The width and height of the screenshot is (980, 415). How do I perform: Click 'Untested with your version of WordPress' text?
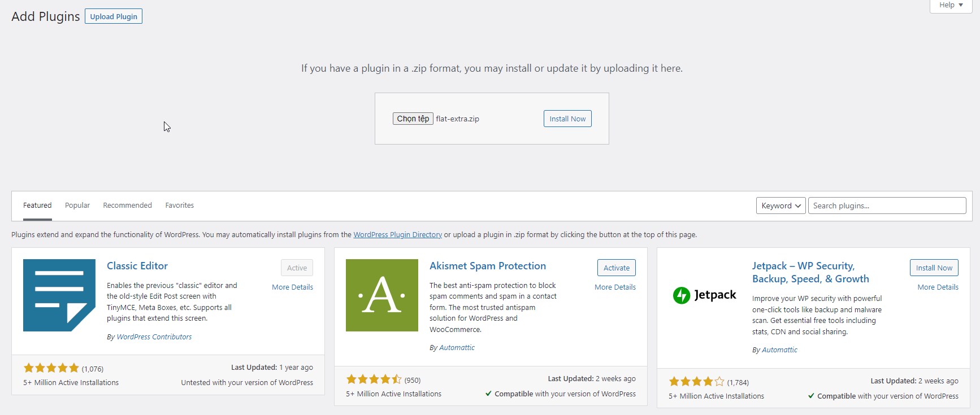(247, 383)
